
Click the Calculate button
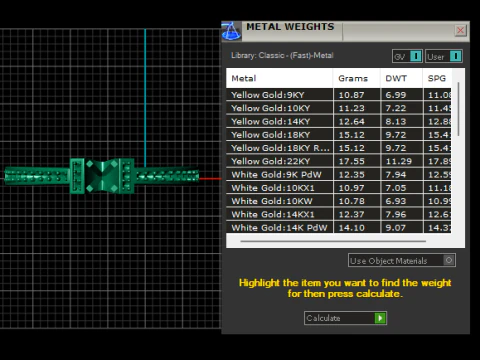pos(345,318)
